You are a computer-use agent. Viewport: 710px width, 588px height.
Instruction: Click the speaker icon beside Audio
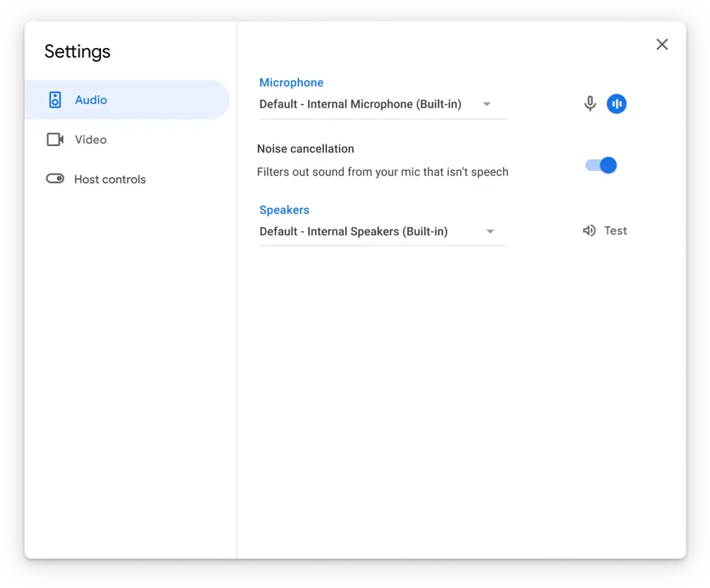[55, 100]
